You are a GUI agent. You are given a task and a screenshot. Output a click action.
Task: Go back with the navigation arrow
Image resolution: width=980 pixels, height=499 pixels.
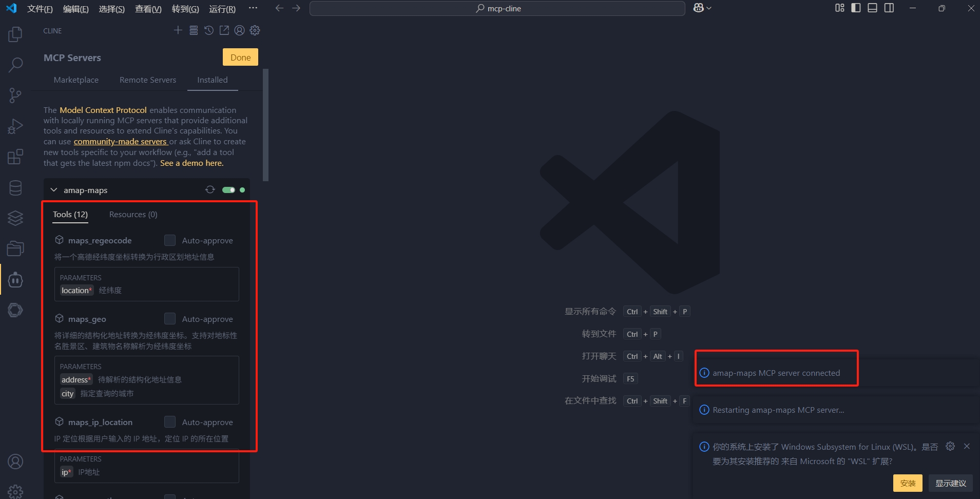(x=279, y=8)
